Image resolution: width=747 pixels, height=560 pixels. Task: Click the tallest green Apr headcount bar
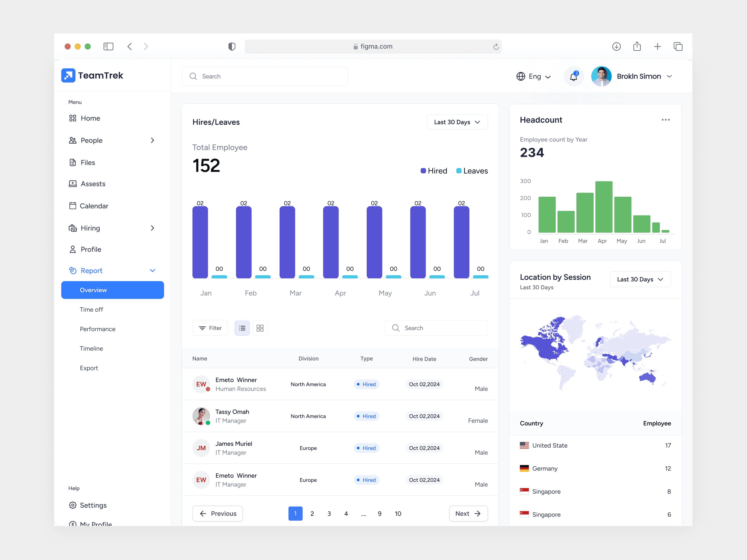pos(603,206)
